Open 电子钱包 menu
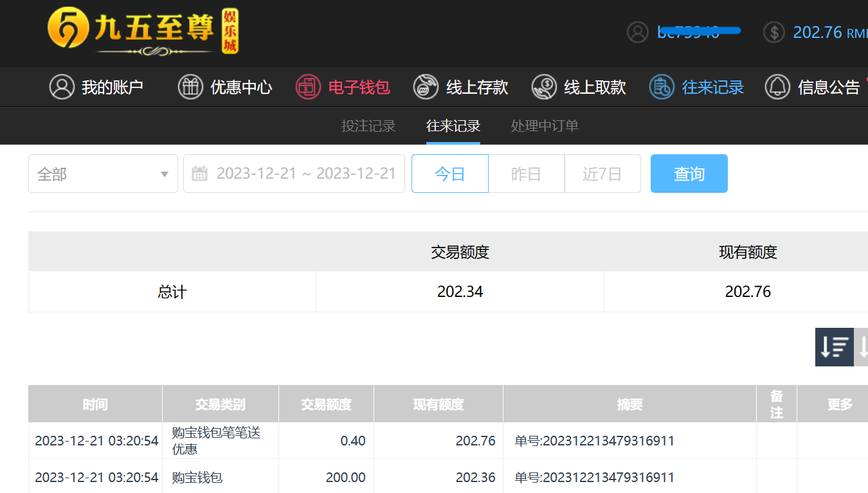Viewport: 868px width, 493px height. click(x=343, y=87)
